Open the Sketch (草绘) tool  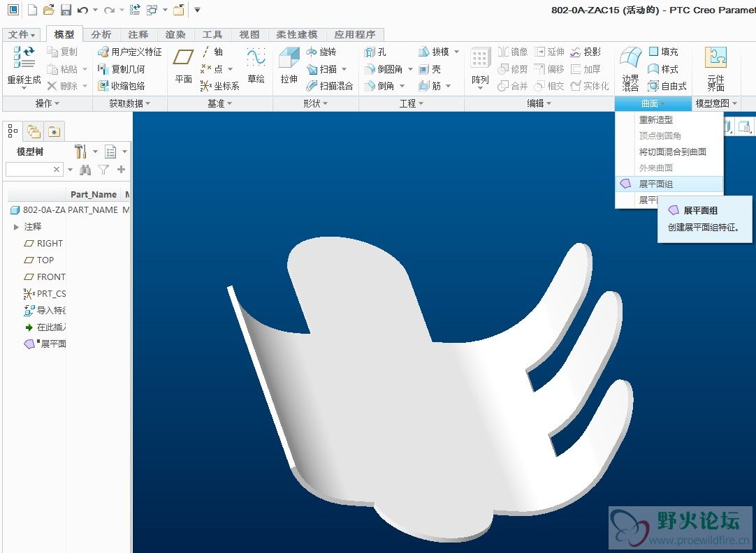256,66
